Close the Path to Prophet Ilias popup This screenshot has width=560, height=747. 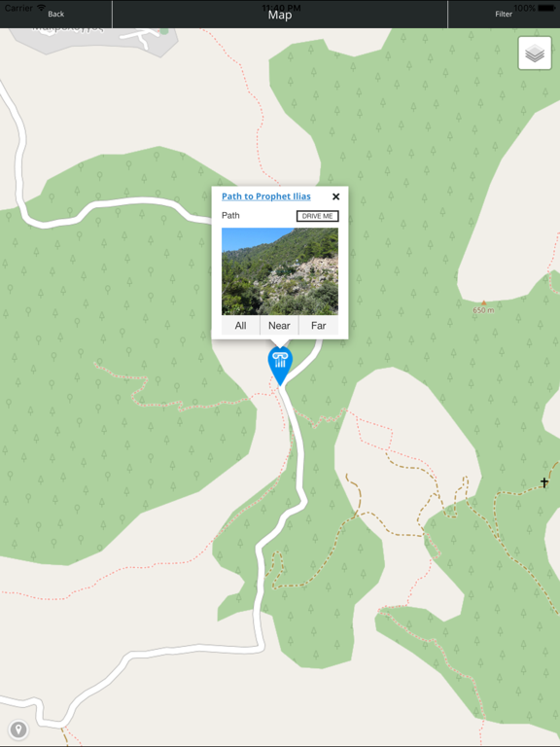(x=335, y=196)
